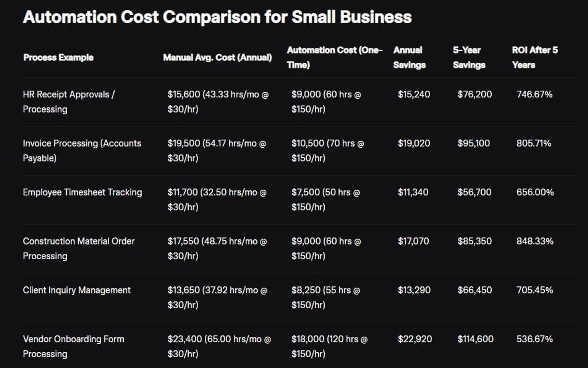Select the $114,600 five-year savings cell
The height and width of the screenshot is (368, 588).
(475, 339)
